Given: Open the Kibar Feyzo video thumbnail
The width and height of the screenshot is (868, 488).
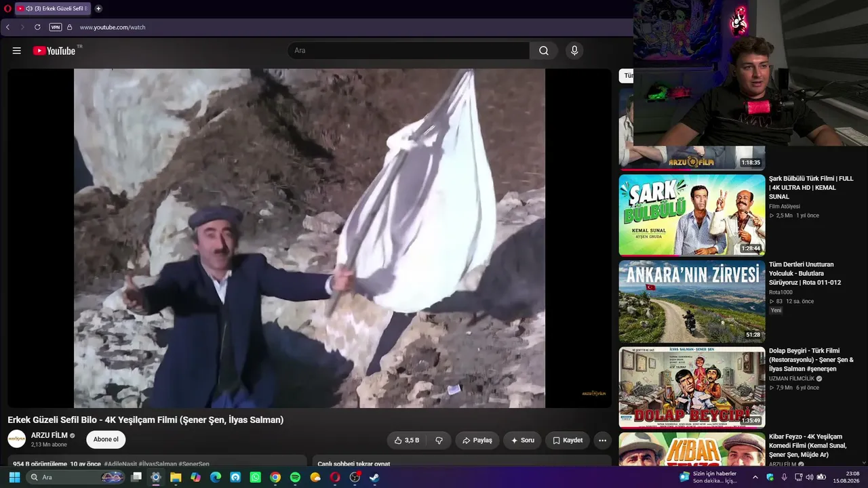Looking at the screenshot, I should 692,449.
